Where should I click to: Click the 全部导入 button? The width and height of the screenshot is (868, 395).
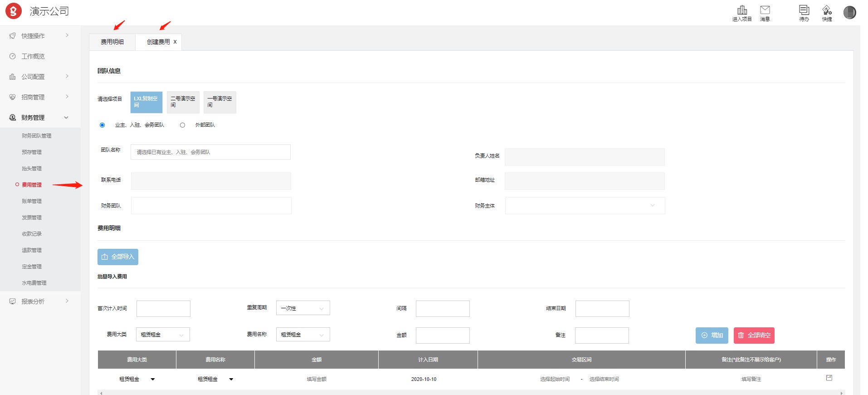click(x=118, y=257)
